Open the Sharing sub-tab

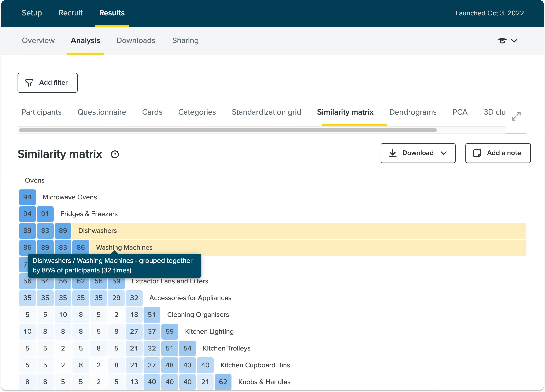click(x=185, y=41)
